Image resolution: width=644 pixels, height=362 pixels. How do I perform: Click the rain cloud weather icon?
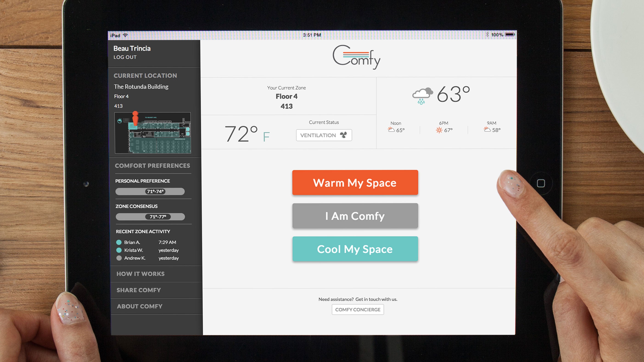423,96
